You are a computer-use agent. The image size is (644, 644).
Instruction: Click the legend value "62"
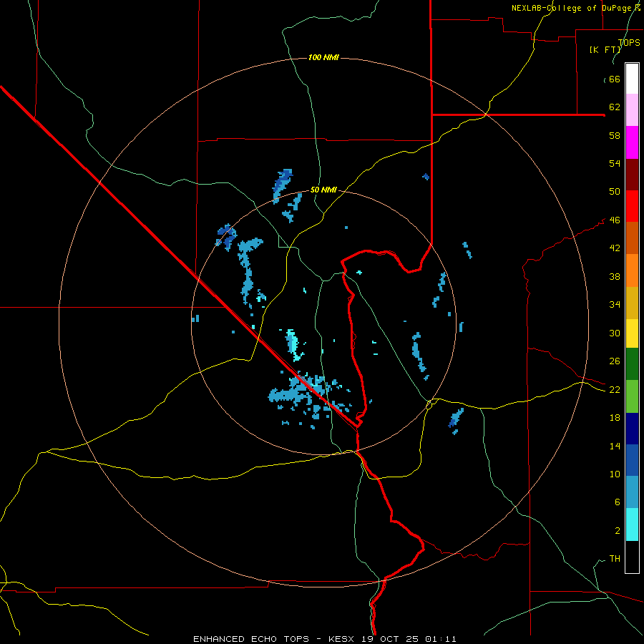614,107
